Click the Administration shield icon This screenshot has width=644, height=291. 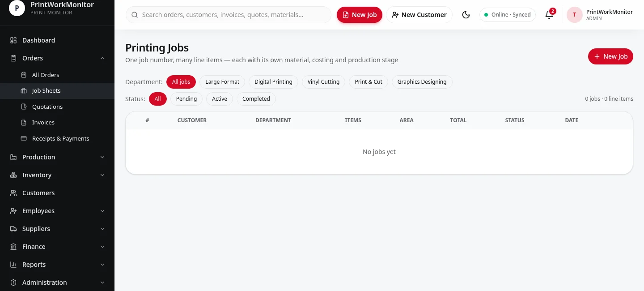click(13, 282)
